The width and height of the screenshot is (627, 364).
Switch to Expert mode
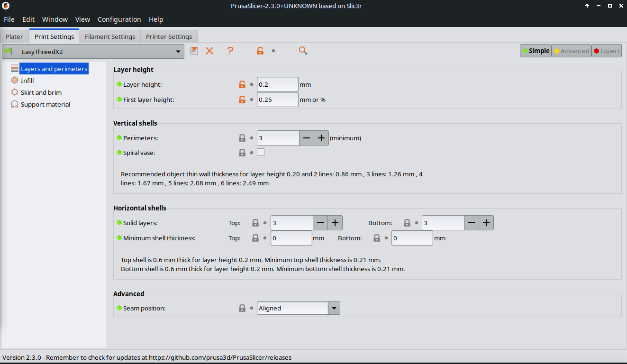tap(607, 51)
